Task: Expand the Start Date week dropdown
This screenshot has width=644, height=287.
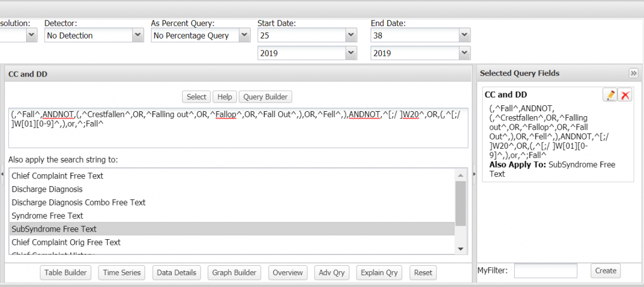Action: (x=307, y=36)
